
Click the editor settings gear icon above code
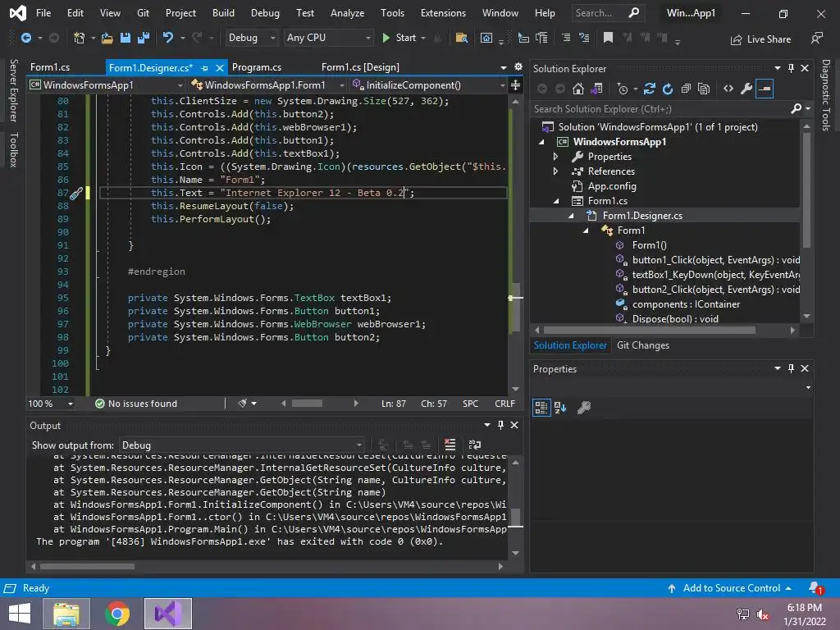tap(518, 67)
